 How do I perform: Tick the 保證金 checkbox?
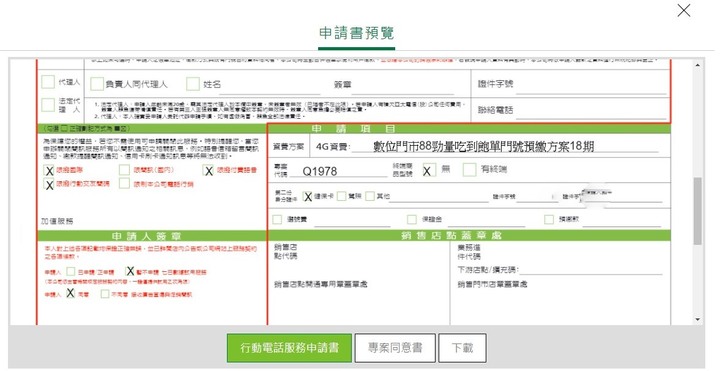point(412,219)
